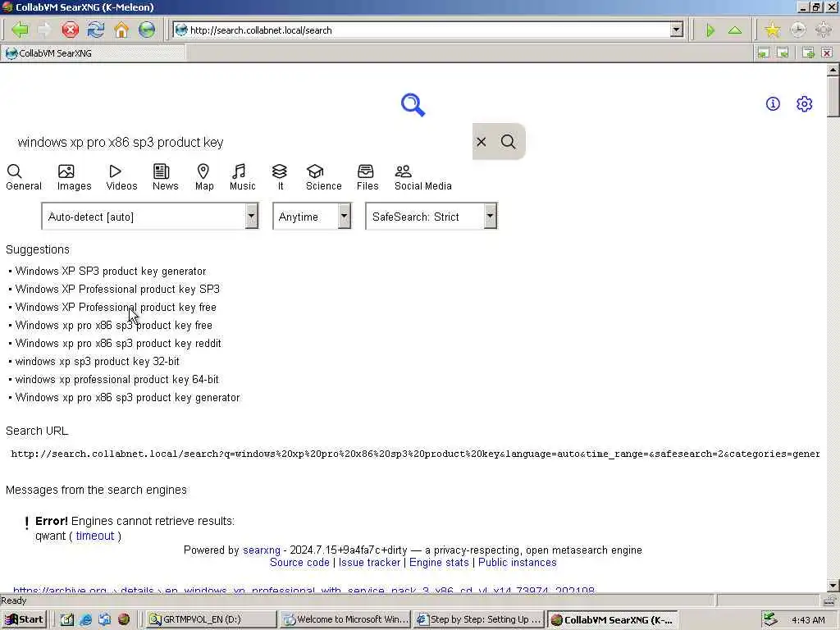The image size is (840, 630).
Task: Click suggestion 'windows xp sp3 product key 32-bit'
Action: point(97,362)
